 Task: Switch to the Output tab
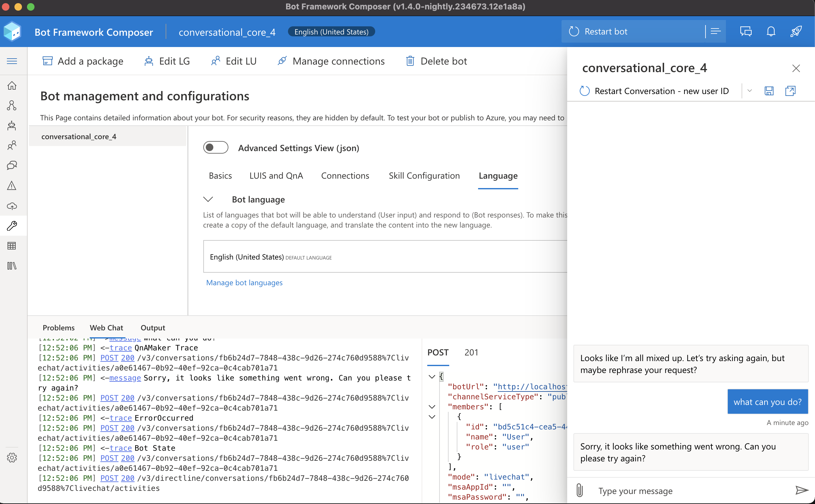(153, 328)
